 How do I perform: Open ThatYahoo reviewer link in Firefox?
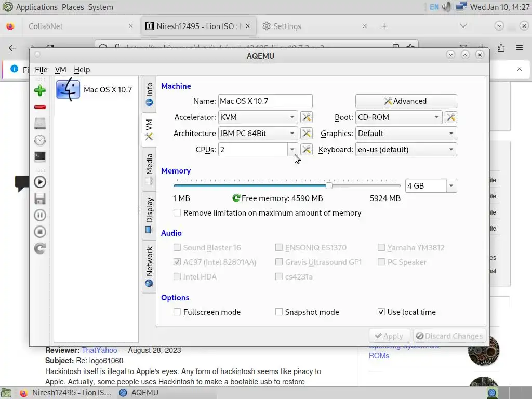click(x=99, y=350)
